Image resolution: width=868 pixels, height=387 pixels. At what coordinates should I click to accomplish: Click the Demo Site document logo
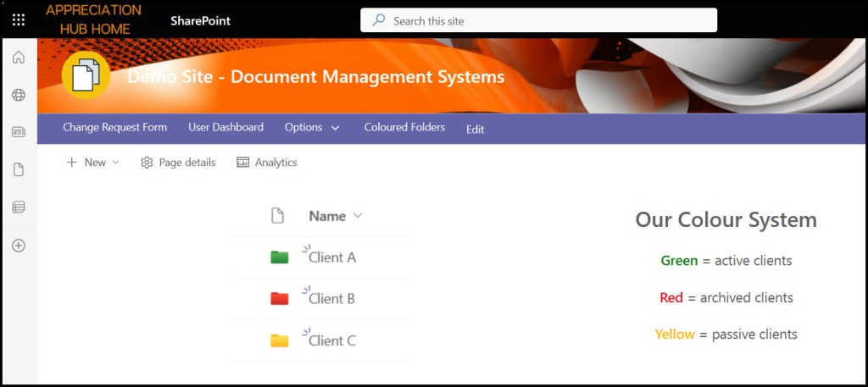point(86,76)
